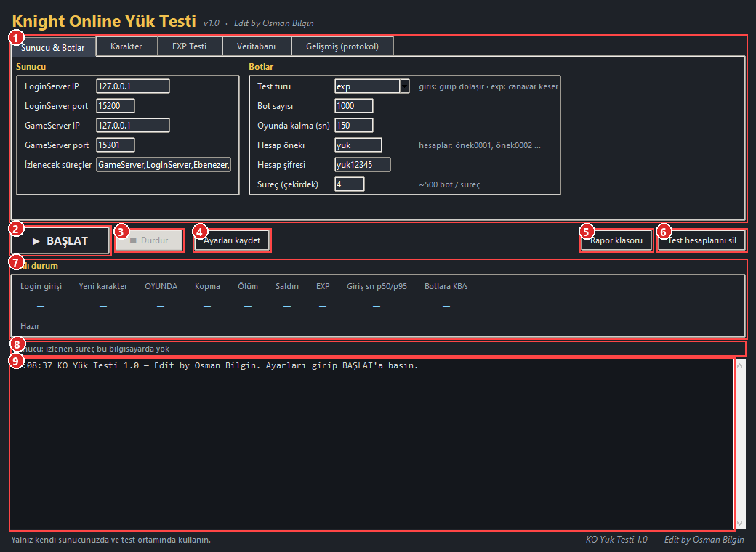This screenshot has height=552, width=756.
Task: Click into the GameServer port field
Action: click(x=116, y=145)
